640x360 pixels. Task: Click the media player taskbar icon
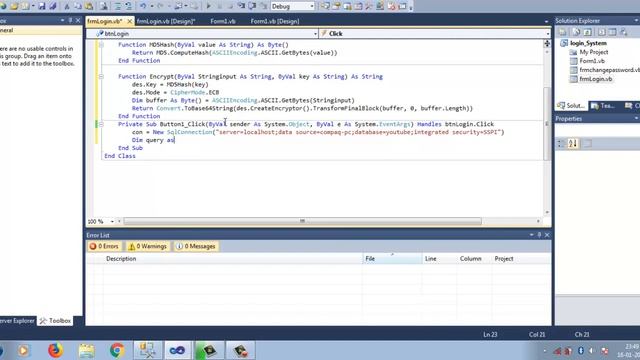click(24, 350)
